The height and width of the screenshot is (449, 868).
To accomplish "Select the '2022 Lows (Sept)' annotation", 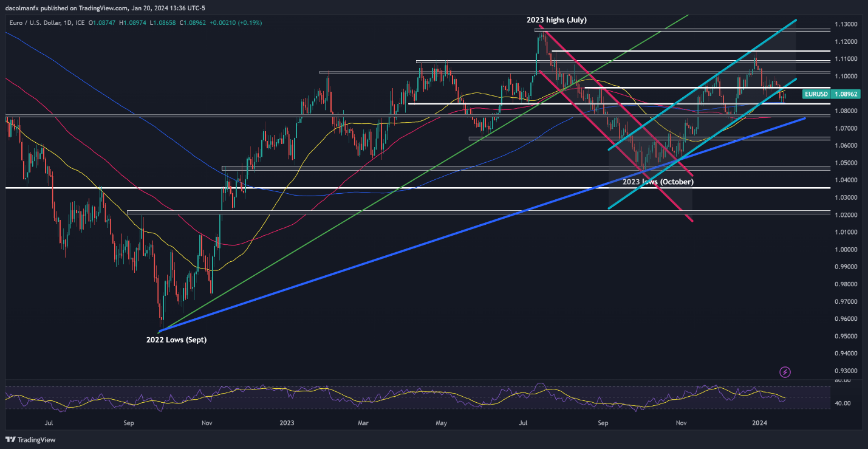I will [176, 340].
